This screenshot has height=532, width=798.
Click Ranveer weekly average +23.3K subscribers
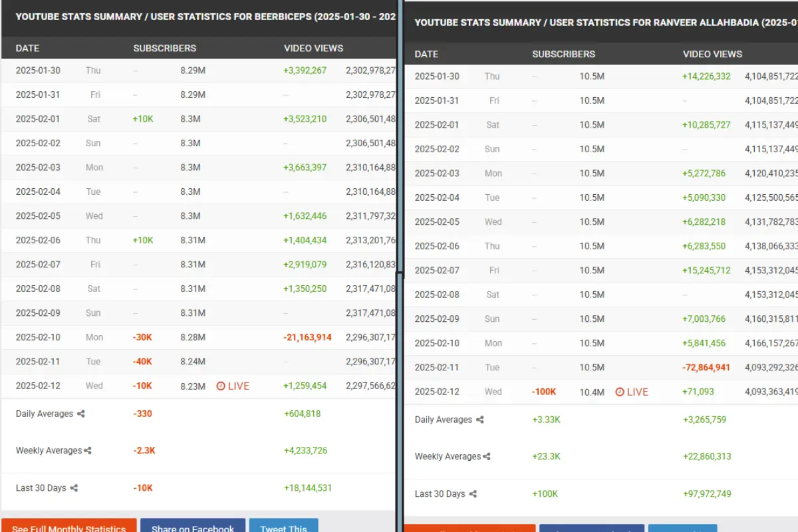click(546, 456)
